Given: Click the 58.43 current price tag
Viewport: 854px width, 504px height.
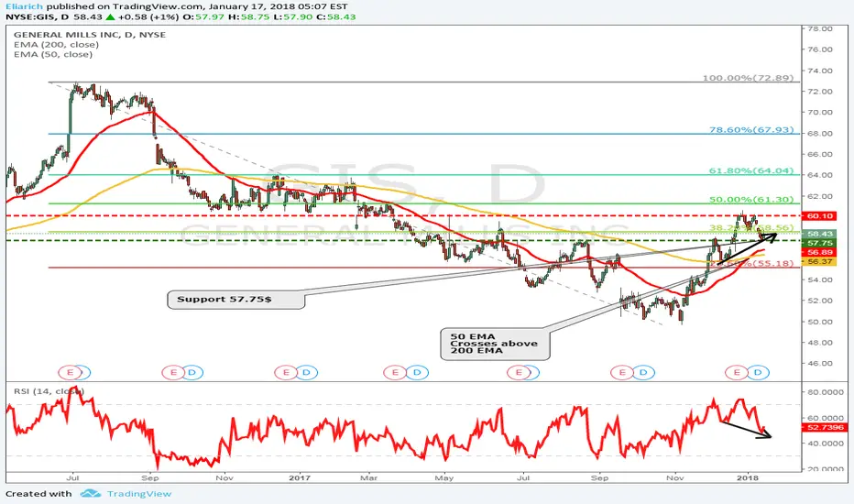Looking at the screenshot, I should pos(820,234).
